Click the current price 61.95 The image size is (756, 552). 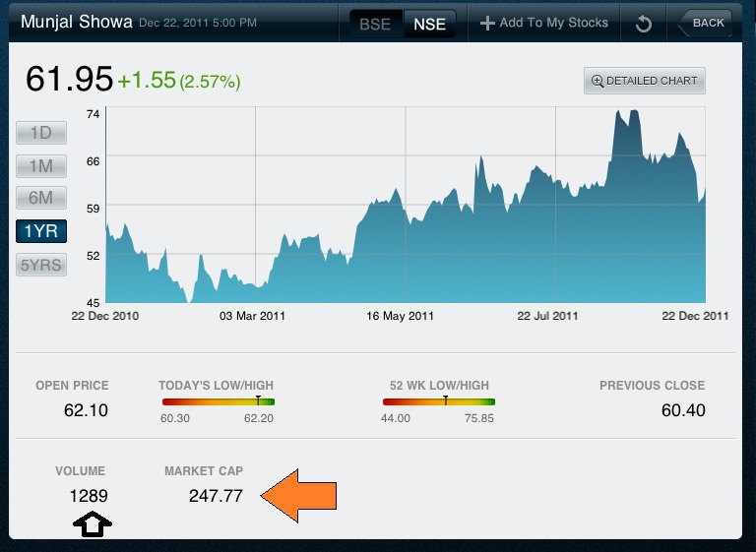(x=69, y=79)
